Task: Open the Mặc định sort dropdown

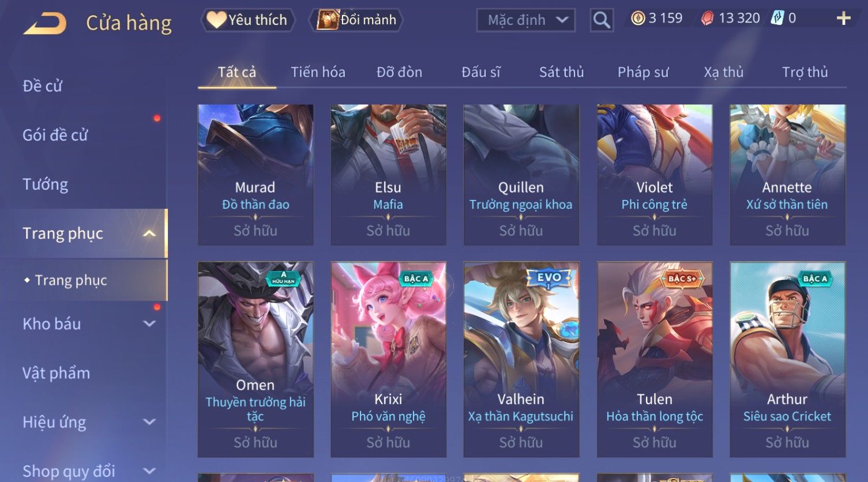Action: (x=526, y=21)
